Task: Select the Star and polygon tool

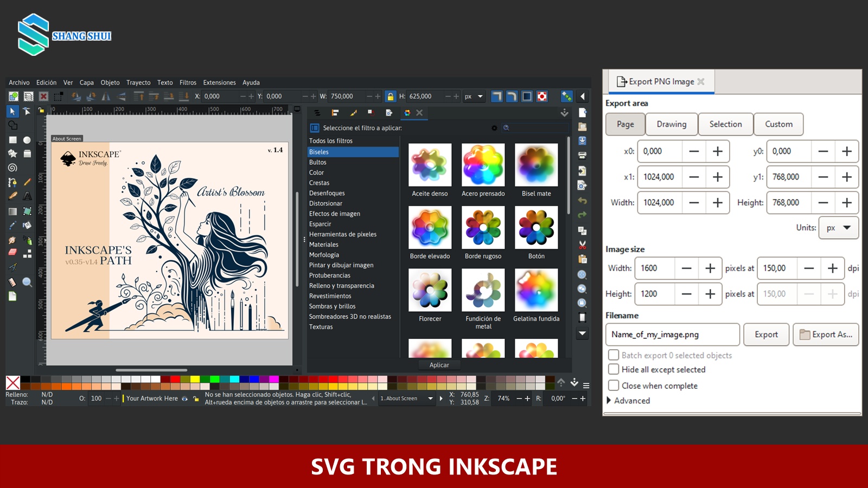Action: coord(12,153)
